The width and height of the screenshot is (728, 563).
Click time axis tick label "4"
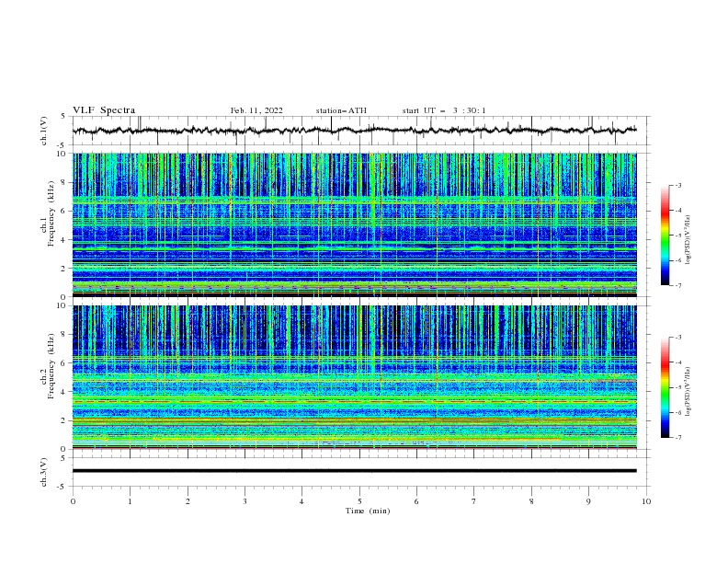(x=301, y=501)
